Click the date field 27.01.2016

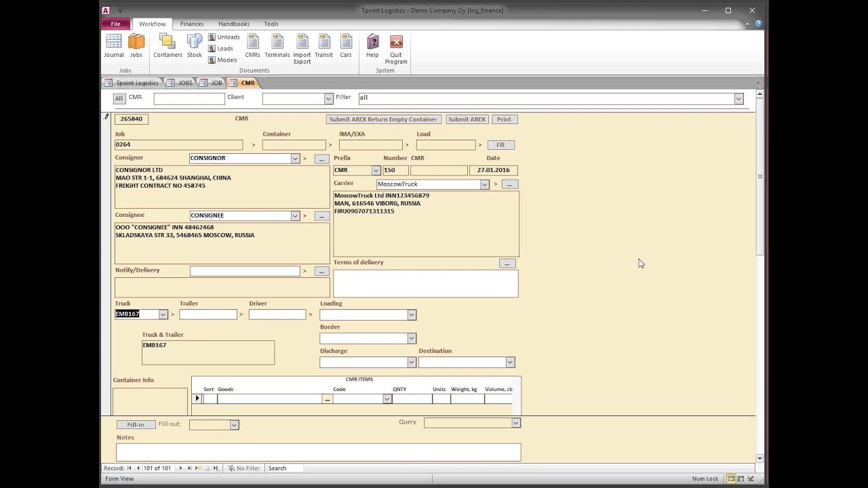494,171
